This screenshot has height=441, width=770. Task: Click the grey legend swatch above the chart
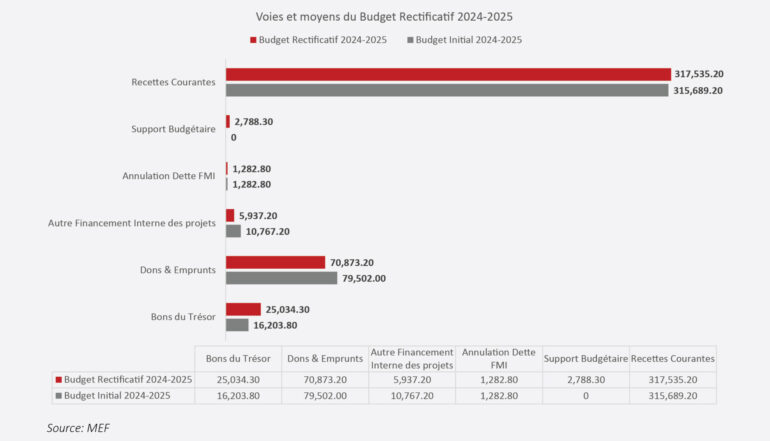411,40
